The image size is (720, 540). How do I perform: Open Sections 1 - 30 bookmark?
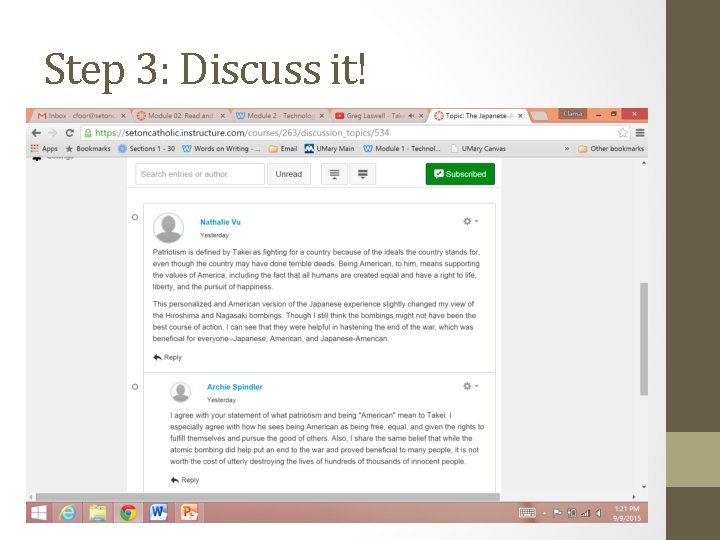[146, 148]
